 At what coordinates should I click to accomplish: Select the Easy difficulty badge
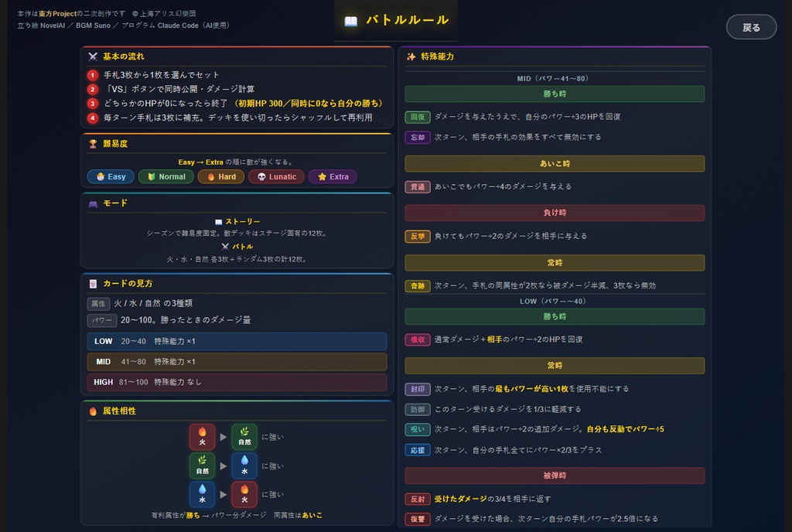[x=111, y=176]
